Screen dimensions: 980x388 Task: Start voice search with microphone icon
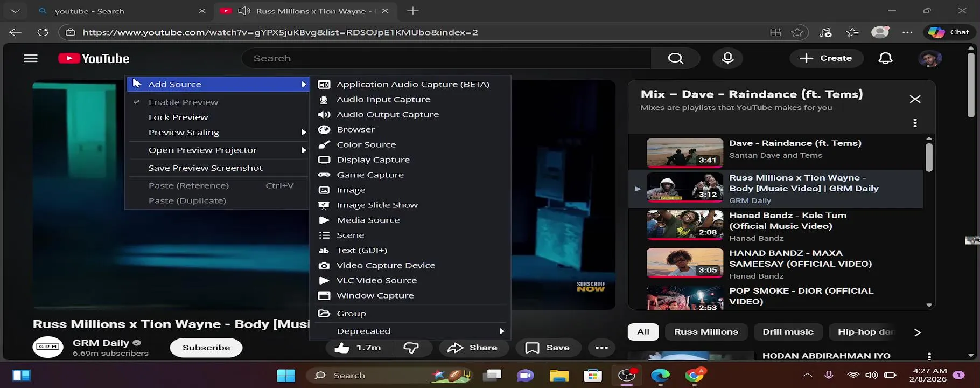click(x=727, y=58)
